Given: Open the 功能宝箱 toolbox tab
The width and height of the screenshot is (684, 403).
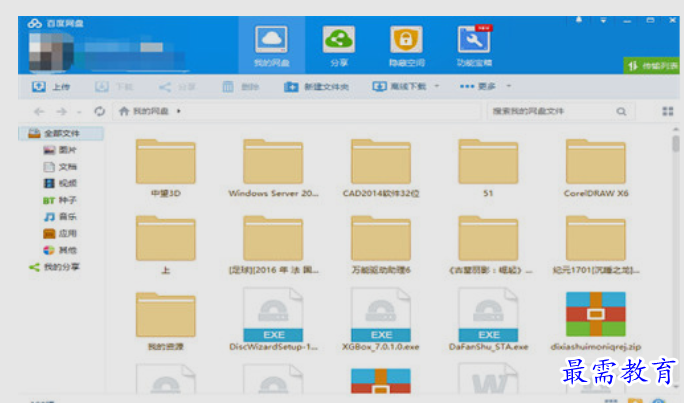Looking at the screenshot, I should click(474, 46).
